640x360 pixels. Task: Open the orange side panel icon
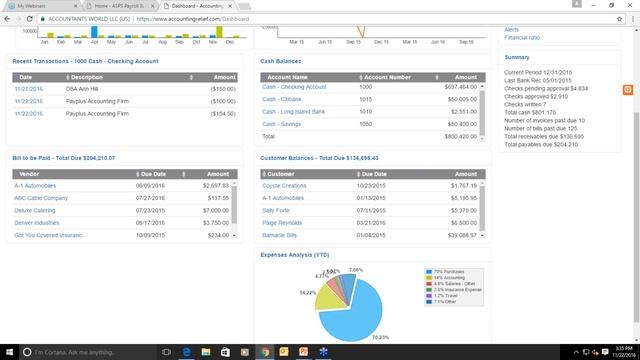628,89
